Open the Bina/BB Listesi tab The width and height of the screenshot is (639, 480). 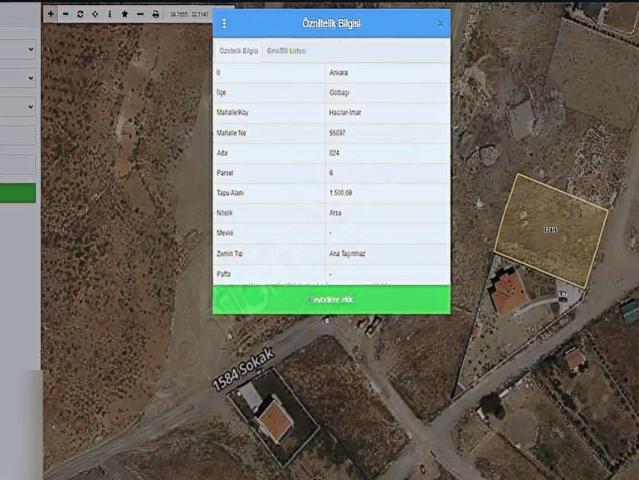(287, 50)
